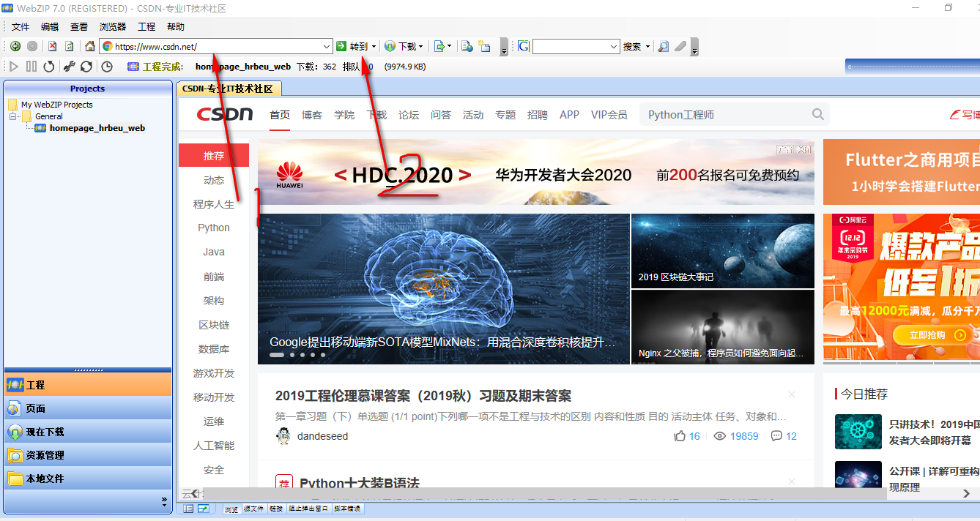This screenshot has height=521, width=980.
Task: Select the green Back navigation arrow icon
Action: [x=15, y=45]
